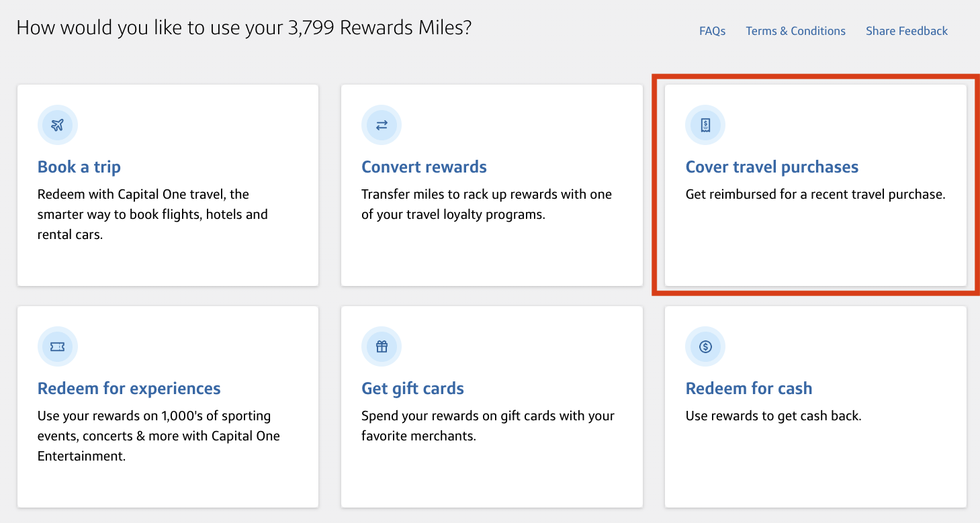The height and width of the screenshot is (523, 980).
Task: Open Terms & Conditions link
Action: 795,31
